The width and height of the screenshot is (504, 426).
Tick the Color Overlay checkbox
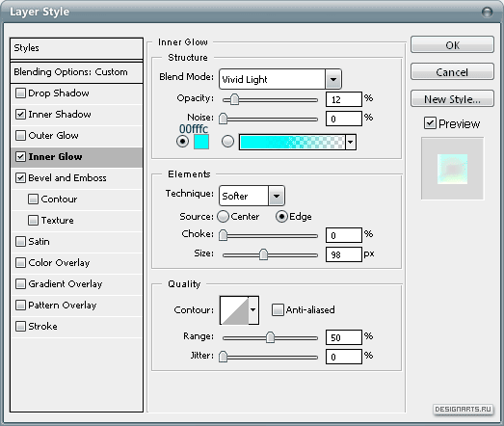point(20,263)
